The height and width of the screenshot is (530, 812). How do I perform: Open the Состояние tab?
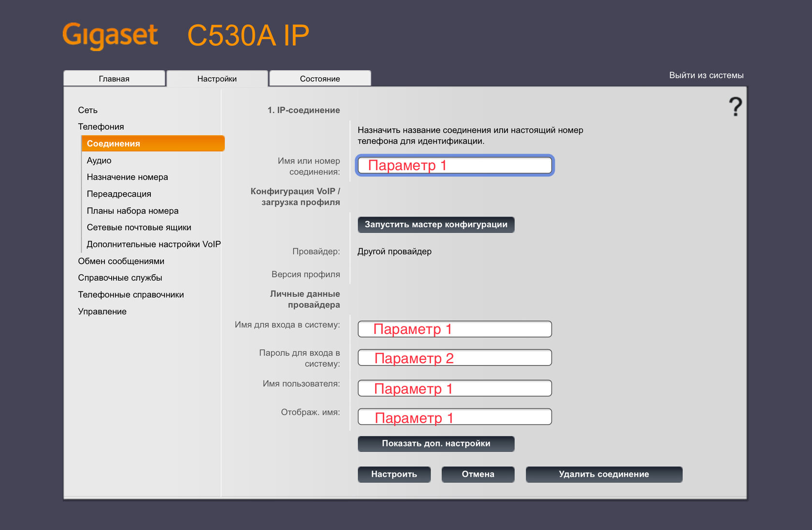320,79
